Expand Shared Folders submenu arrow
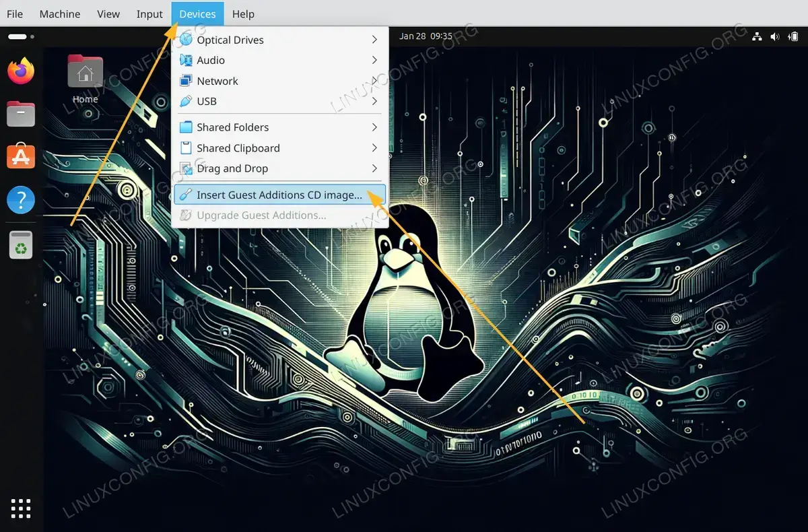Image resolution: width=808 pixels, height=532 pixels. [375, 127]
